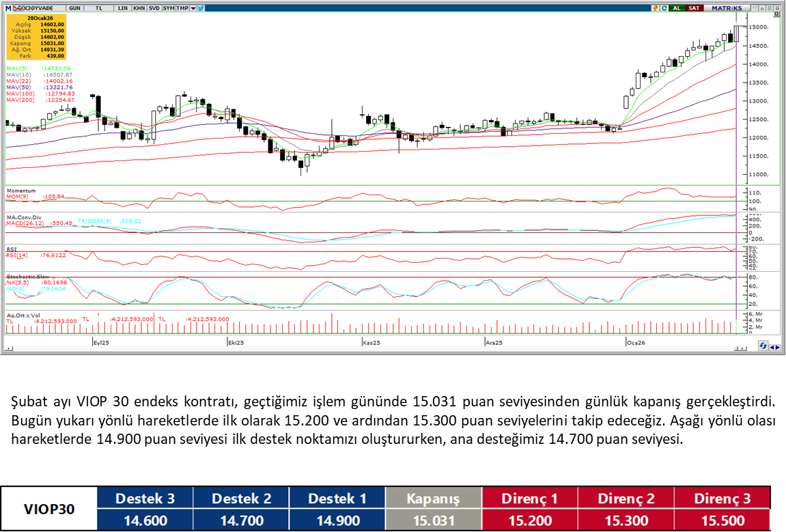Click the green refresh C icon
This screenshot has height=532, width=786.
coord(664,8)
